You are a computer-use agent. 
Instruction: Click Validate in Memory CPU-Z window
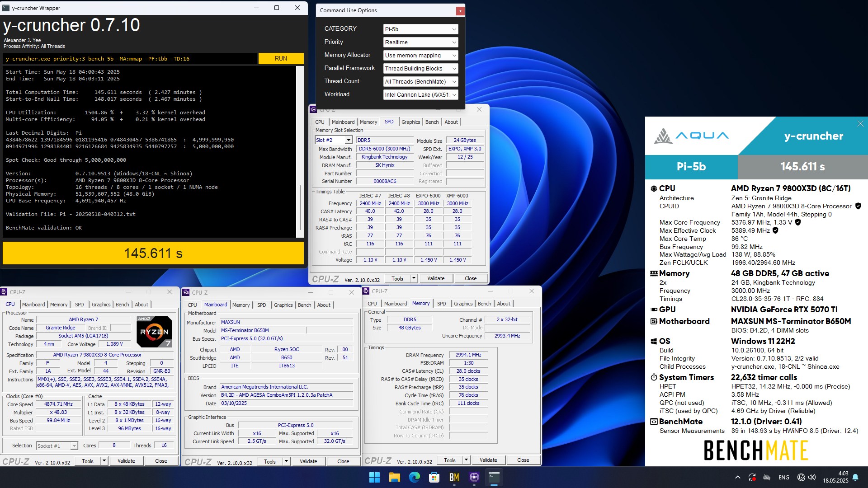coord(488,460)
